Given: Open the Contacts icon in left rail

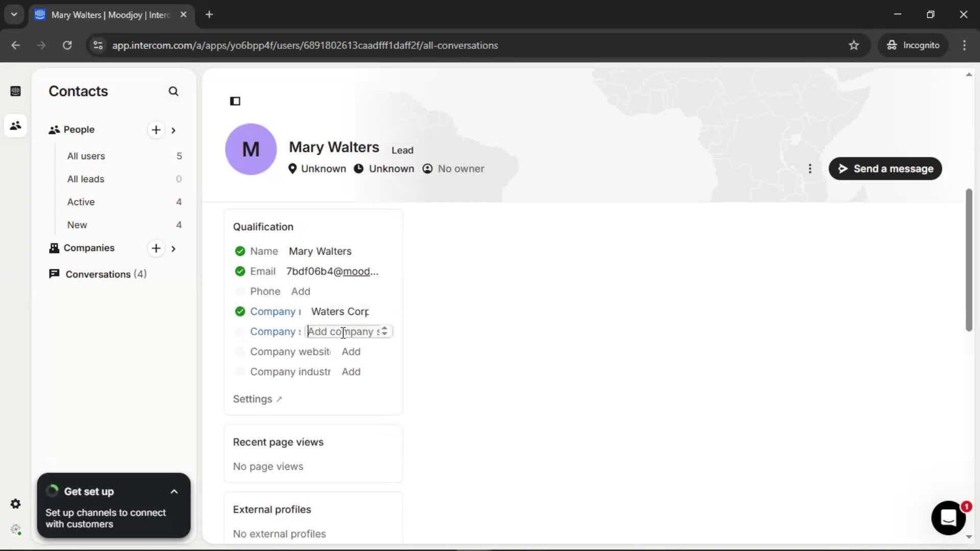Looking at the screenshot, I should tap(15, 126).
